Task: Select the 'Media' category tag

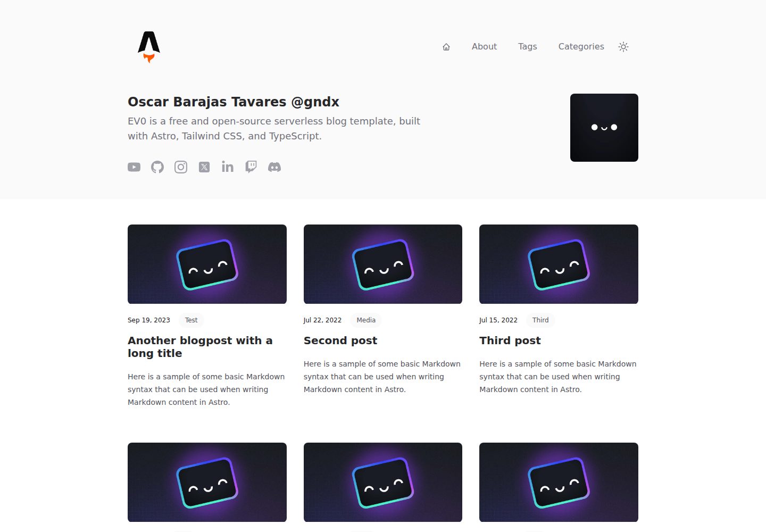Action: [x=366, y=320]
